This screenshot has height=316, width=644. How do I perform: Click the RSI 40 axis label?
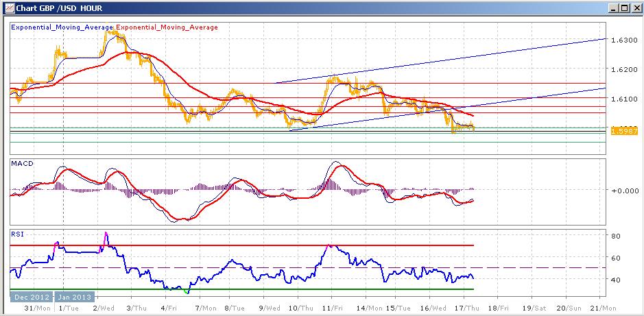[x=615, y=280]
